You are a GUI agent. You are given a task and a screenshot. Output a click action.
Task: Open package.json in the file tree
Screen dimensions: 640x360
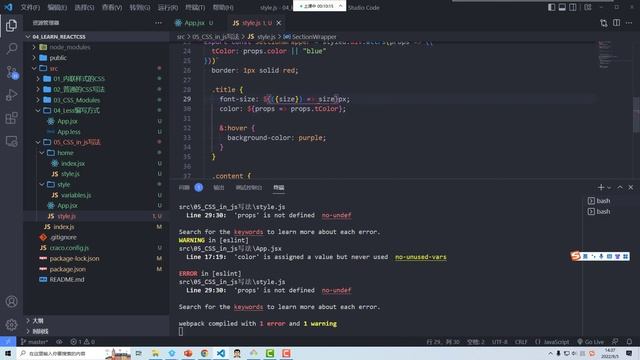[67, 269]
